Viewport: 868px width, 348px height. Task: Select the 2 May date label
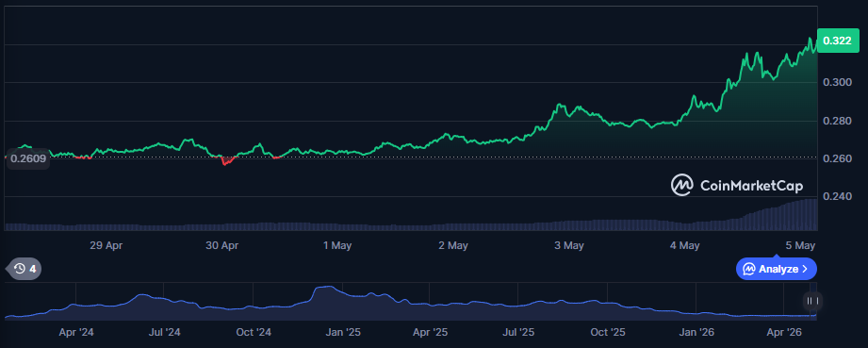pos(452,245)
